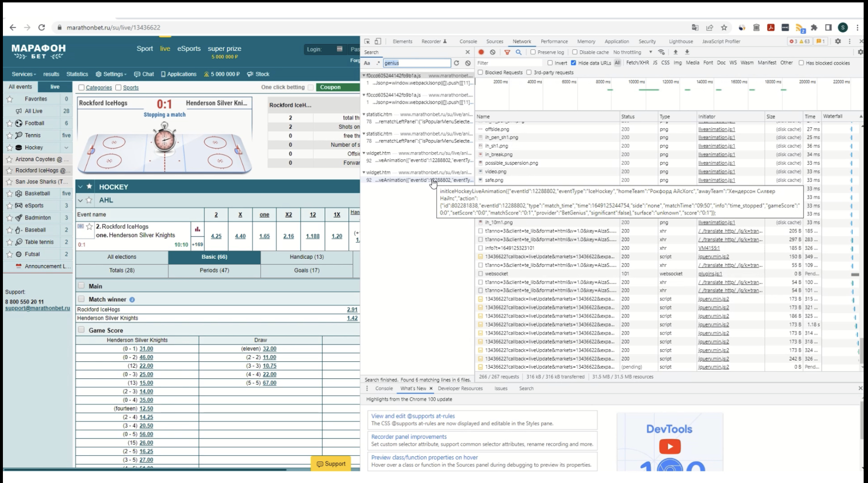Check Has blocked cookies checkbox
Screen dimensions: 868x483
point(801,63)
